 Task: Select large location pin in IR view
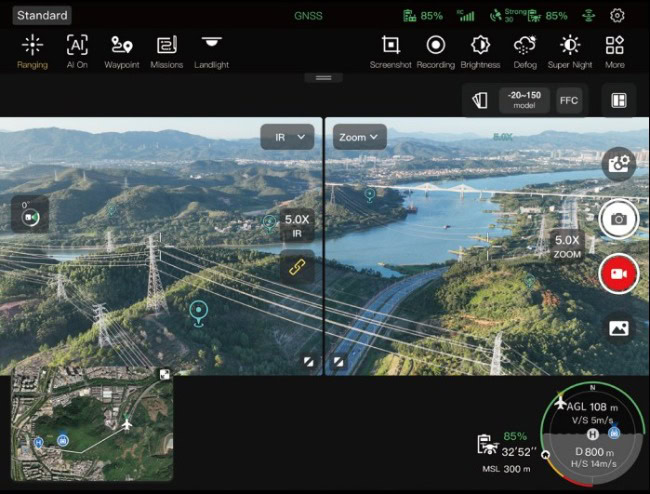pos(199,313)
